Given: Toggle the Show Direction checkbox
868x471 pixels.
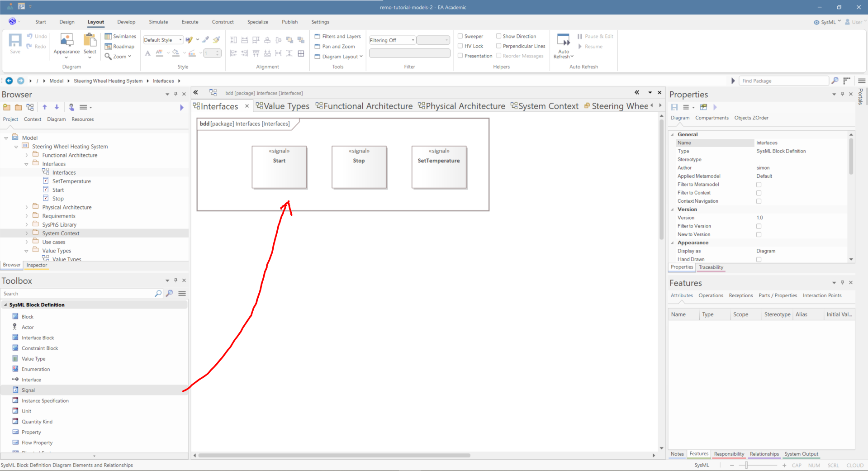Looking at the screenshot, I should coord(498,36).
